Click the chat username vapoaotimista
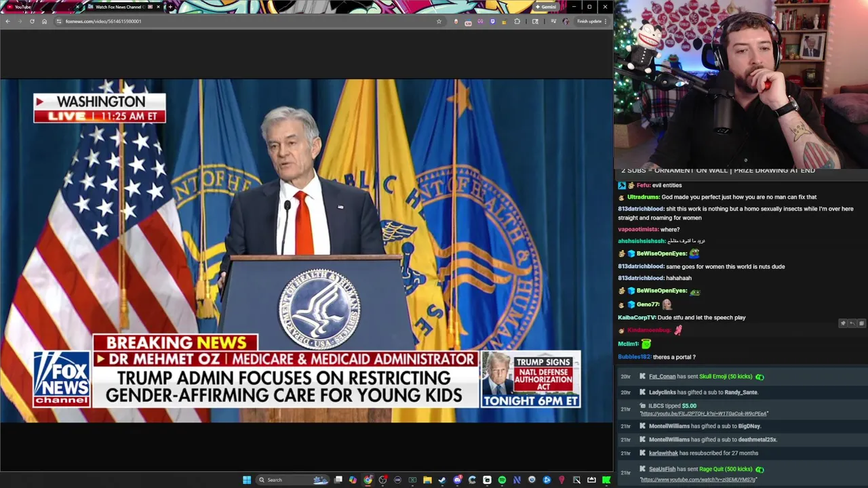Viewport: 868px width, 488px height. click(638, 229)
